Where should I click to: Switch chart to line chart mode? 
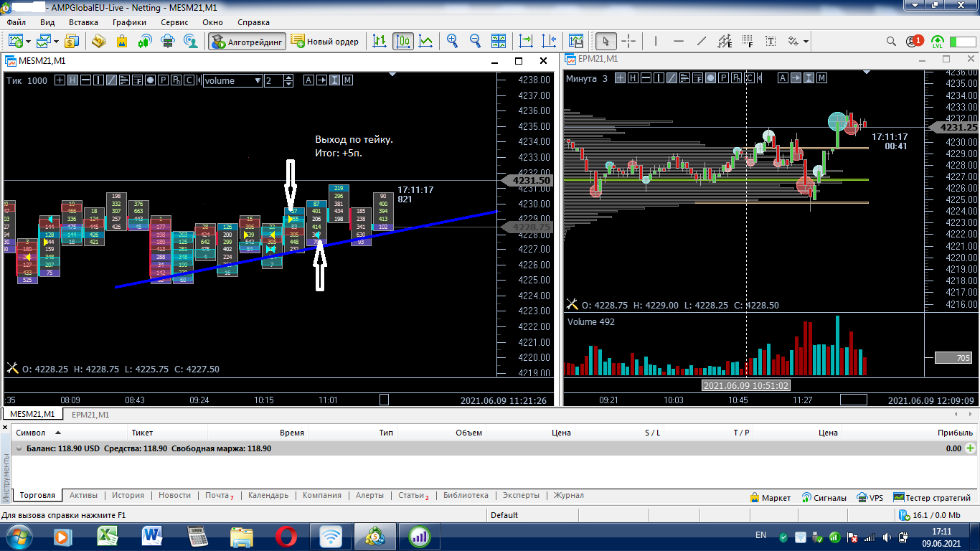(x=426, y=41)
